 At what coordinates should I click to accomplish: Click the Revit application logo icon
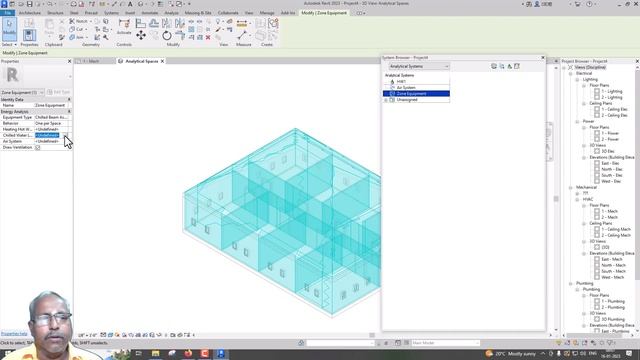click(x=4, y=4)
